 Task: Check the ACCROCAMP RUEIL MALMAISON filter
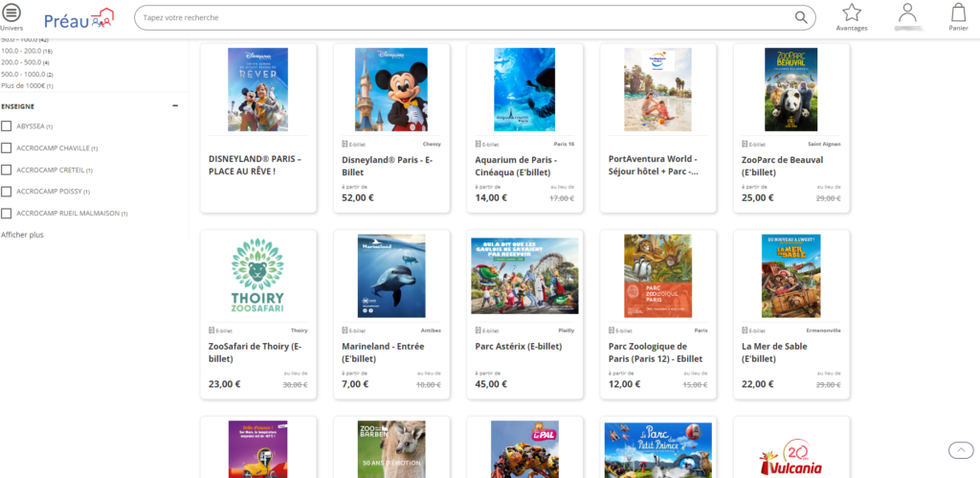tap(7, 214)
